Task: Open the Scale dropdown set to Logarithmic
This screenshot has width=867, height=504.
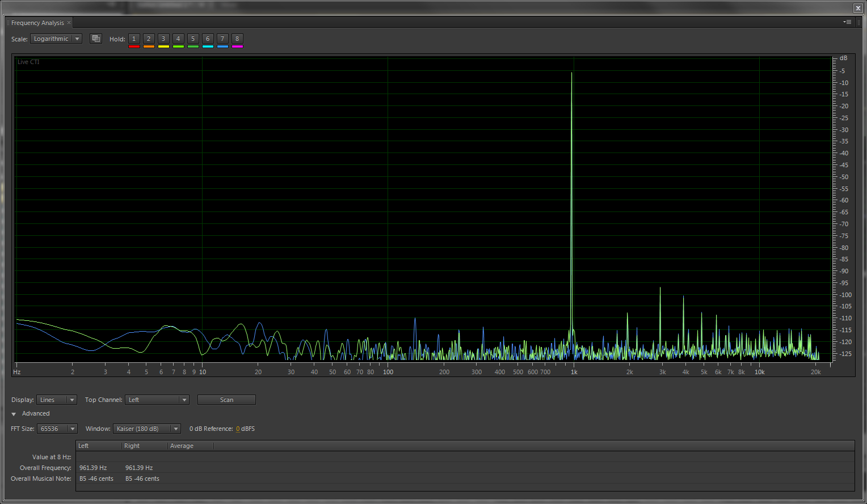Action: click(56, 39)
